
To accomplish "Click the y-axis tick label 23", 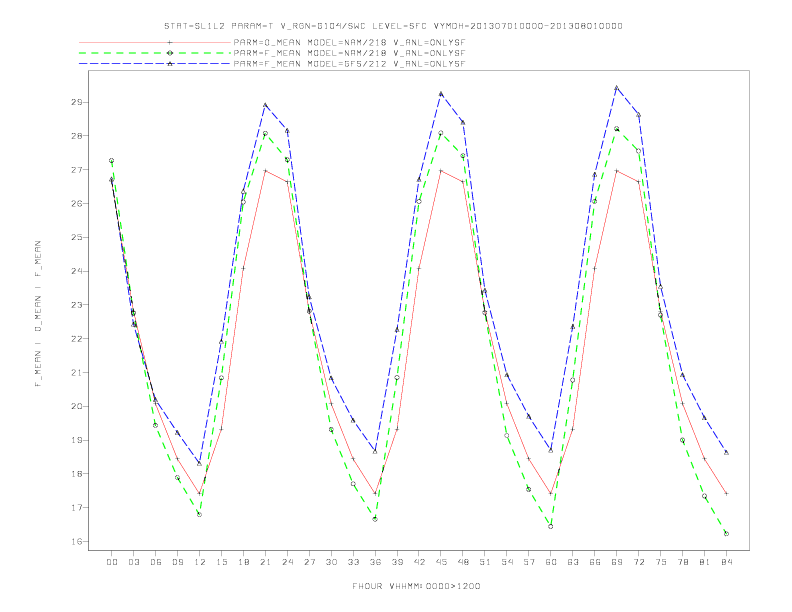I will [77, 305].
